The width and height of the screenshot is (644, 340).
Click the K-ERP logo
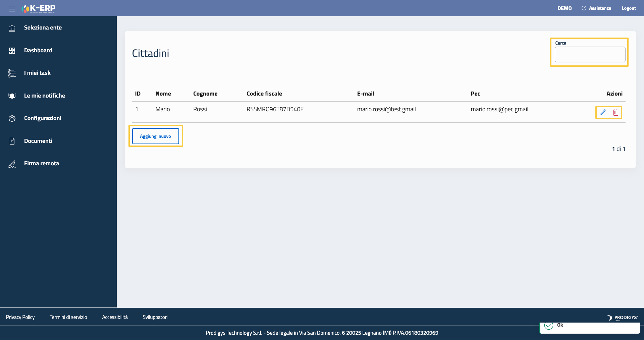click(39, 8)
